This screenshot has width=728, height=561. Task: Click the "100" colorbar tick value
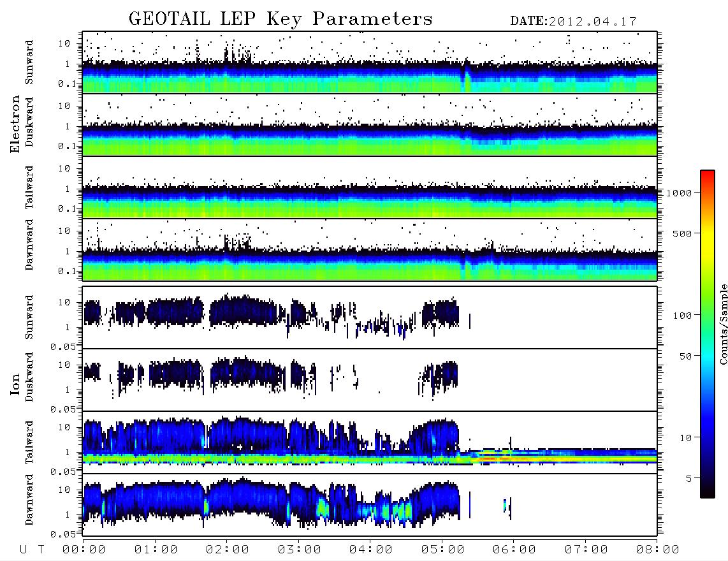[683, 316]
